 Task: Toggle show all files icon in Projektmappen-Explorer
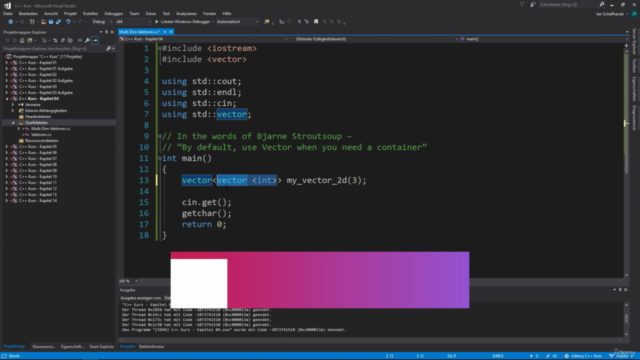70,40
